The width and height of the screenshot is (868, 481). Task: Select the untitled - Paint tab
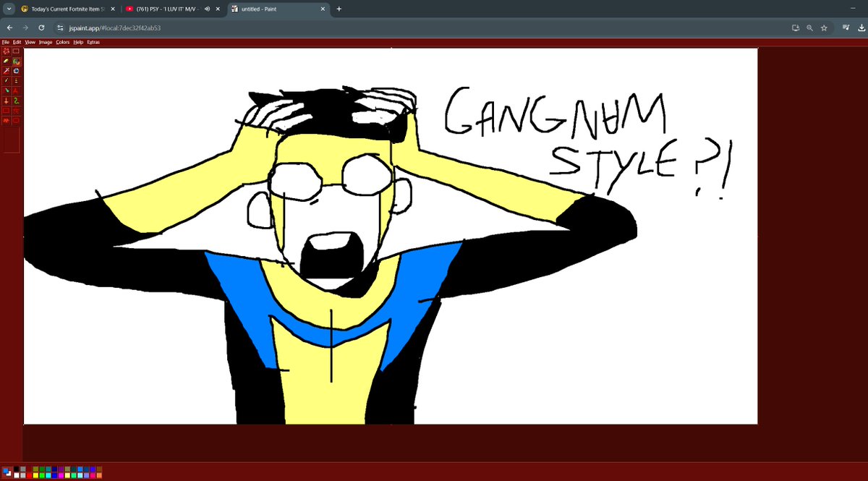(277, 9)
